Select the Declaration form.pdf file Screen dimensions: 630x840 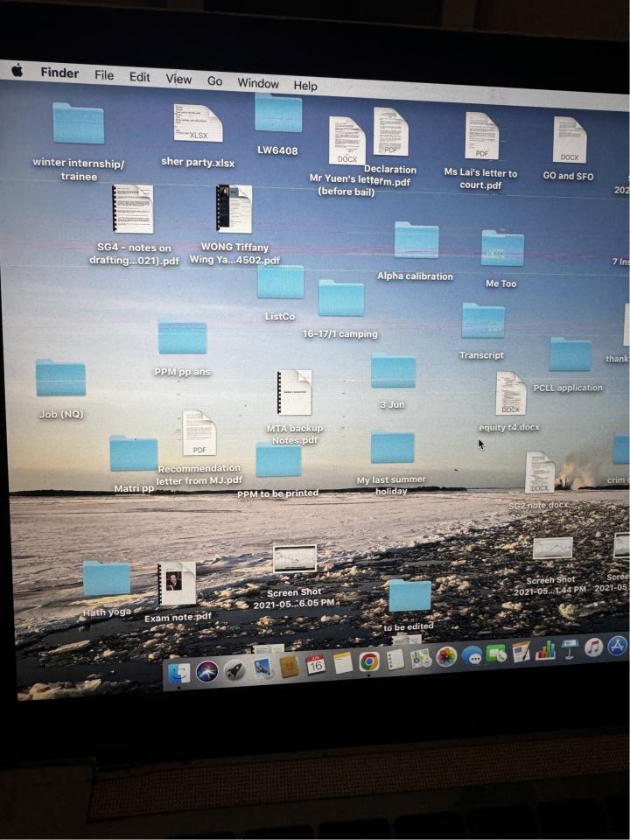coord(390,132)
